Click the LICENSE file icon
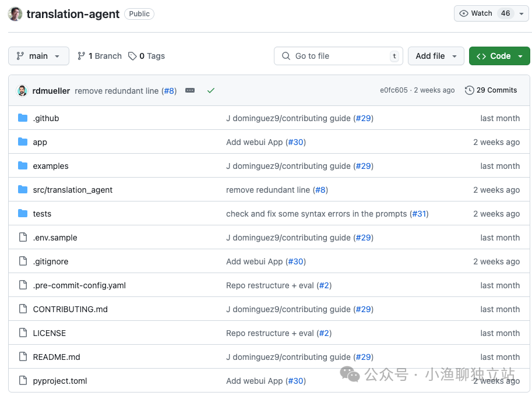Screen dimensions: 532x396 point(23,333)
